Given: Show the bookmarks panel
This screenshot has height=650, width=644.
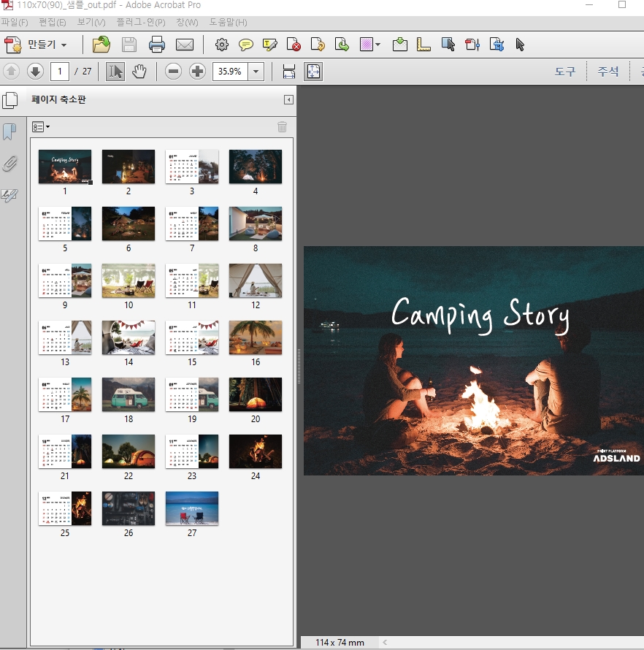Looking at the screenshot, I should [x=9, y=131].
